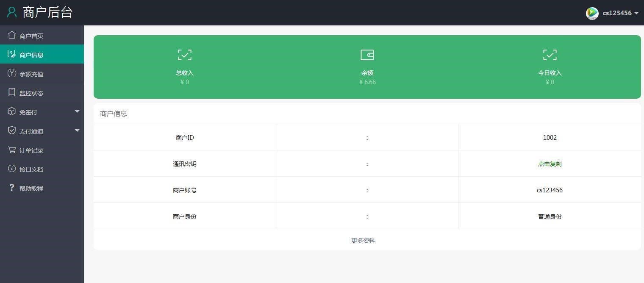Click the 商户ID cell label
The image size is (644, 283).
[185, 138]
